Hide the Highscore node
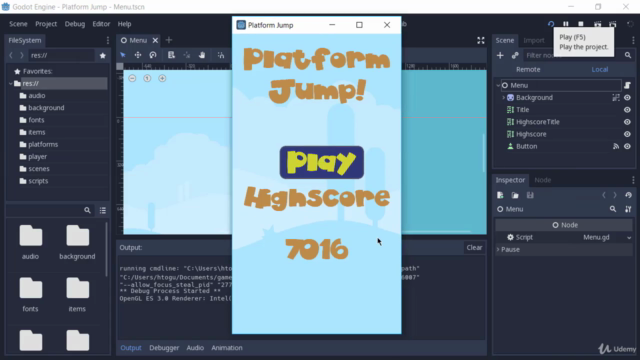Screen dimensions: 640x360 click(x=627, y=134)
